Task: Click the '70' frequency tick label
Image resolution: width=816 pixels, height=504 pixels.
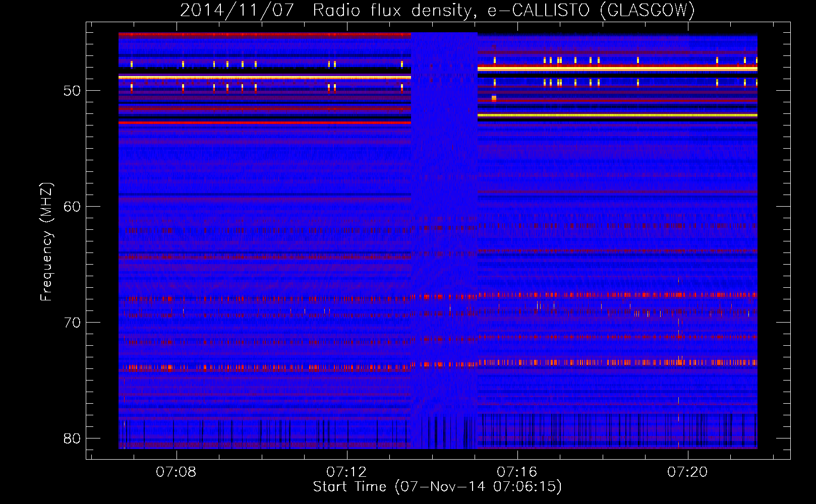Action: click(x=72, y=323)
